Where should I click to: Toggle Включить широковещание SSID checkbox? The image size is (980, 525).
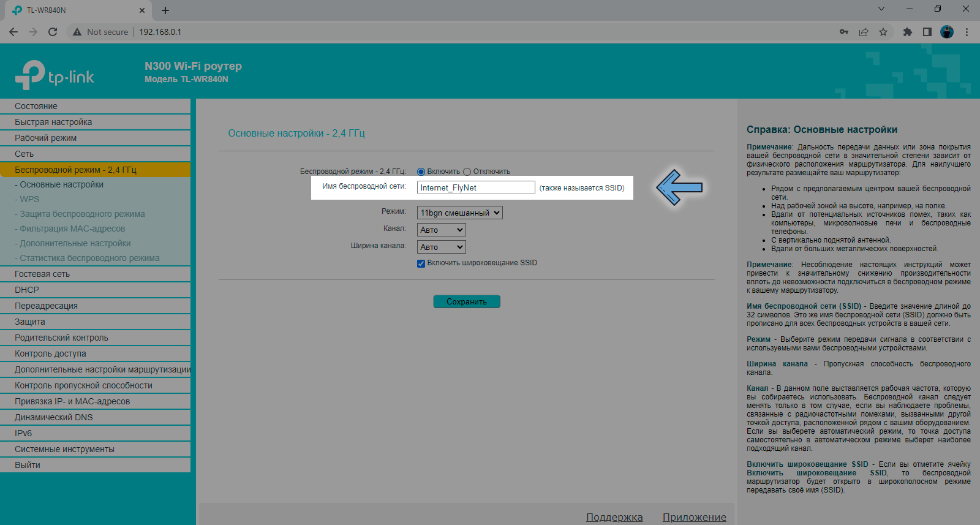[421, 263]
